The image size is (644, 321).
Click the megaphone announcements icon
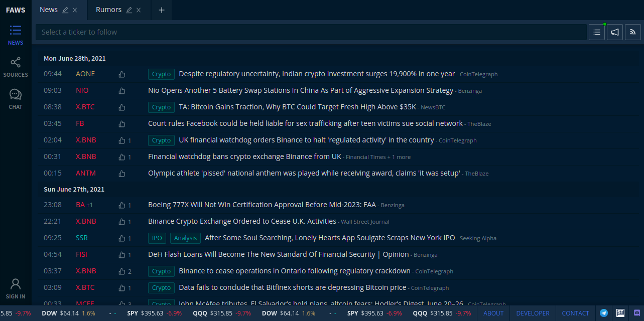point(615,32)
